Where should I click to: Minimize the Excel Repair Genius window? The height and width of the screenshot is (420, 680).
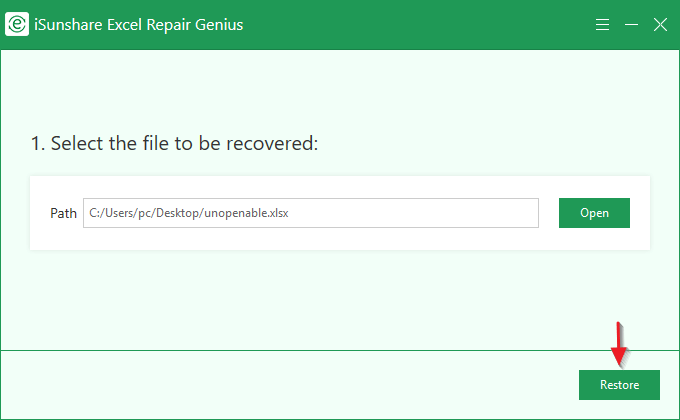click(631, 24)
